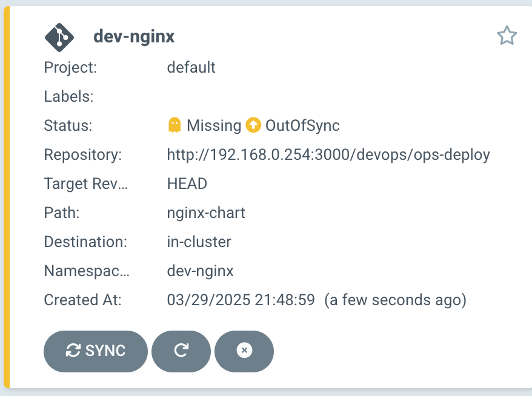This screenshot has width=532, height=396.
Task: Click the git repository icon beside dev-nginx
Action: coord(59,38)
